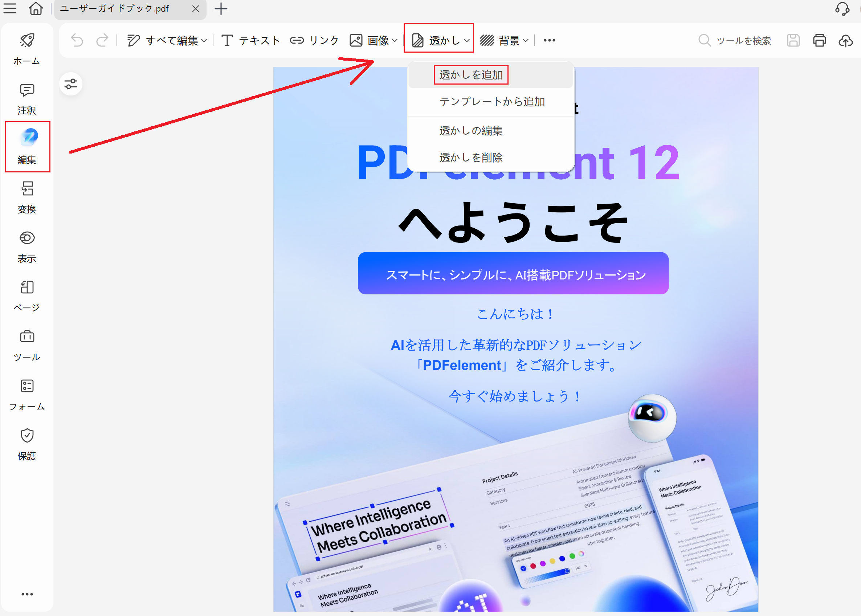Open 変換 convert tools in sidebar
This screenshot has height=616, width=861.
pos(27,197)
